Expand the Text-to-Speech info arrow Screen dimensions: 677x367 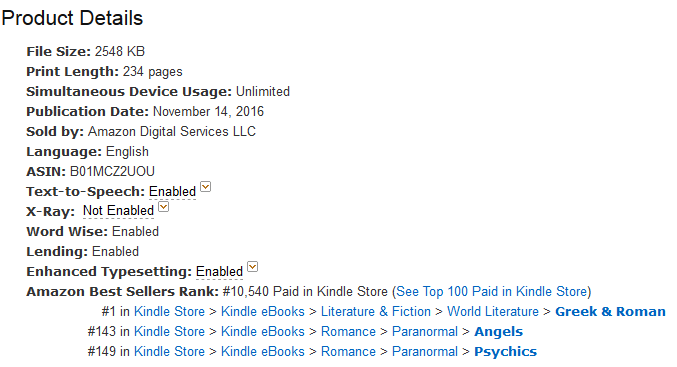pyautogui.click(x=206, y=187)
